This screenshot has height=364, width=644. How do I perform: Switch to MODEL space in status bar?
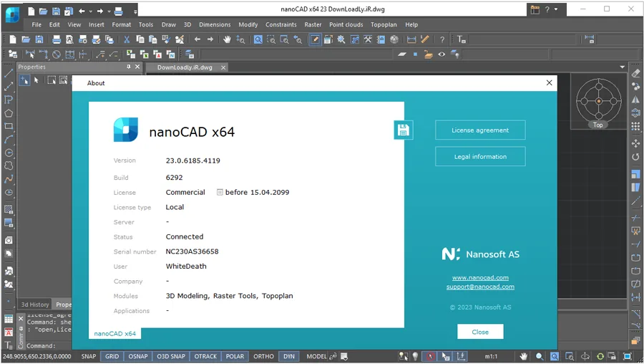pyautogui.click(x=316, y=356)
